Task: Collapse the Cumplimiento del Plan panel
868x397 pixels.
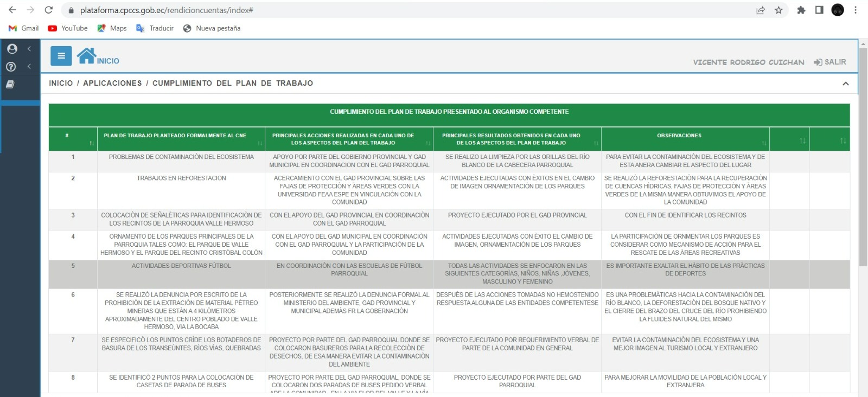Action: 845,84
